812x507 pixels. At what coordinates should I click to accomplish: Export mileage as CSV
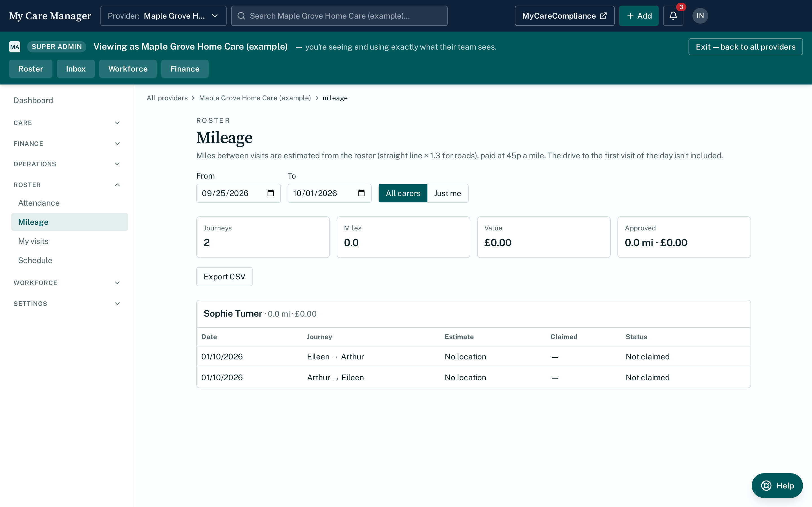(224, 277)
